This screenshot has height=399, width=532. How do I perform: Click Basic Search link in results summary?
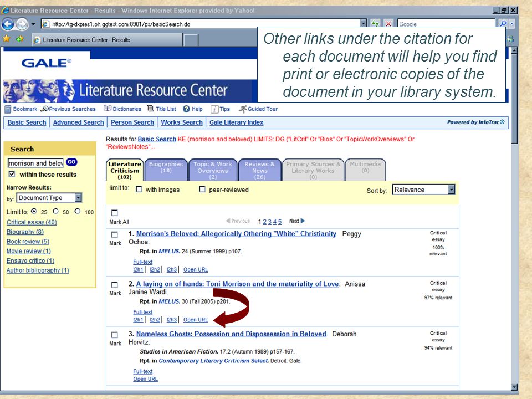[157, 139]
